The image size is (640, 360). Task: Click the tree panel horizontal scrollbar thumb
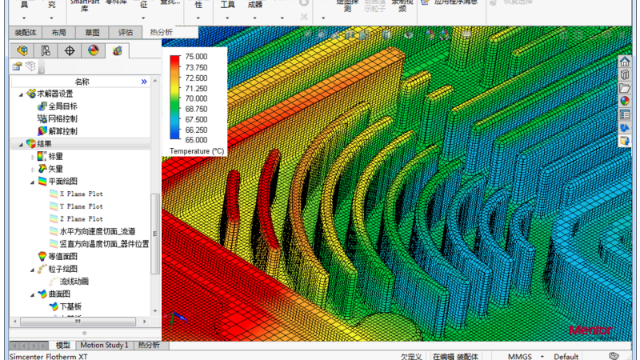[78, 322]
